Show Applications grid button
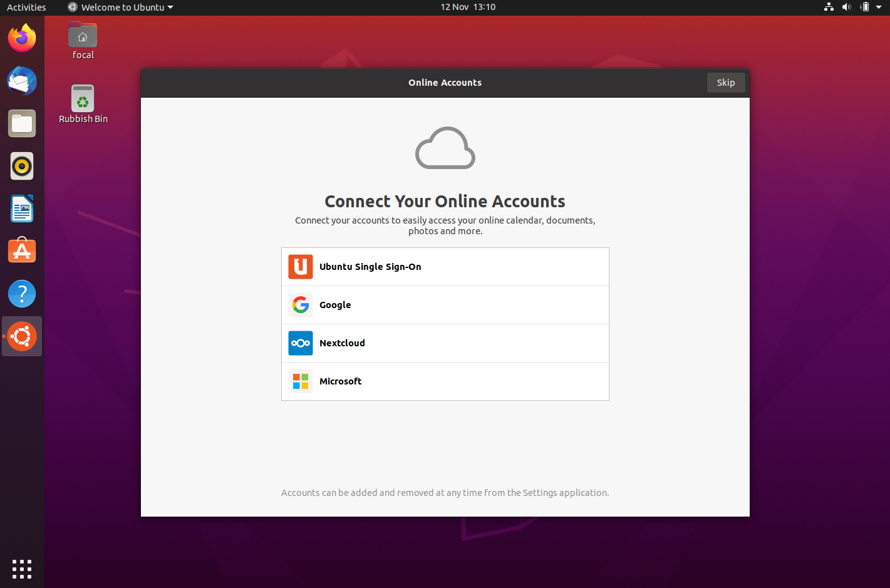890x588 pixels. [22, 569]
